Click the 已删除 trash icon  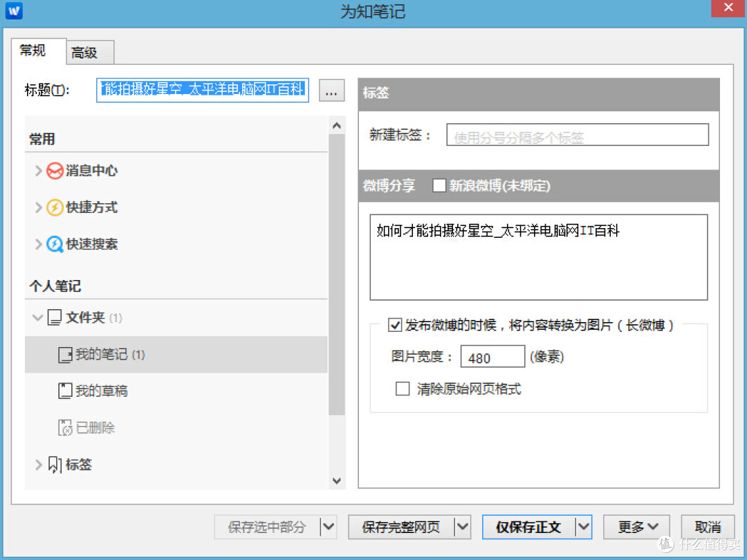[65, 428]
